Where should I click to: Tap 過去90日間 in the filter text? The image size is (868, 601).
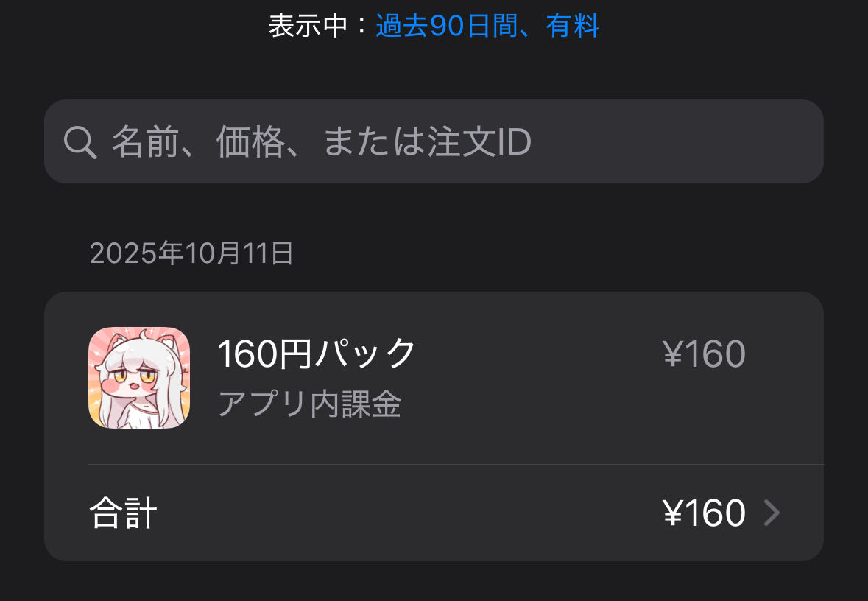(447, 26)
